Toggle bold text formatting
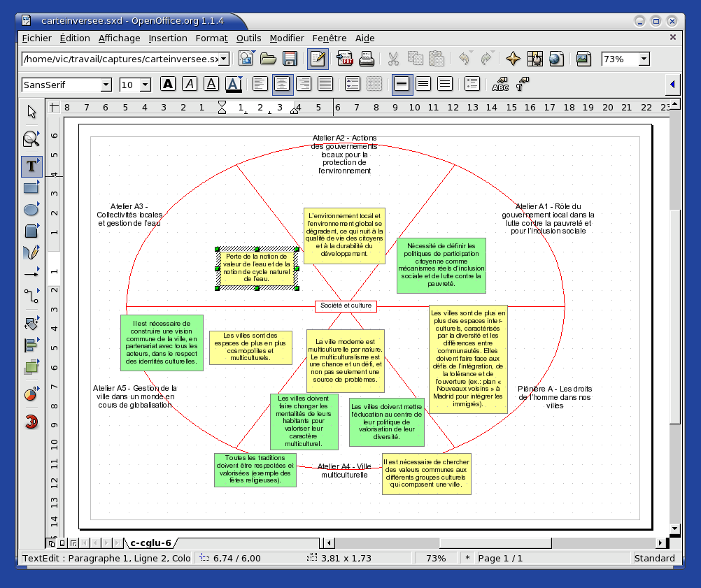This screenshot has width=701, height=588. click(168, 85)
